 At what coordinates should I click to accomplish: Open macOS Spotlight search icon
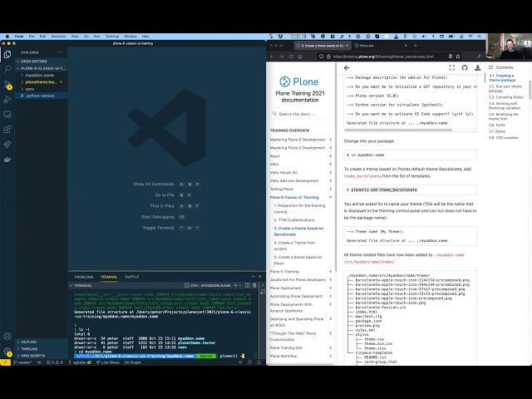(x=479, y=37)
